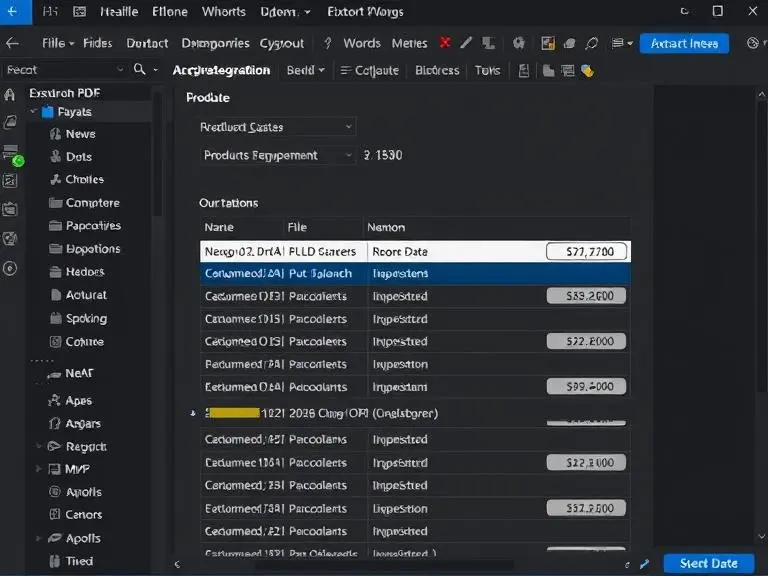Viewport: 768px width, 576px height.
Task: Click the Stert Date button
Action: 708,563
